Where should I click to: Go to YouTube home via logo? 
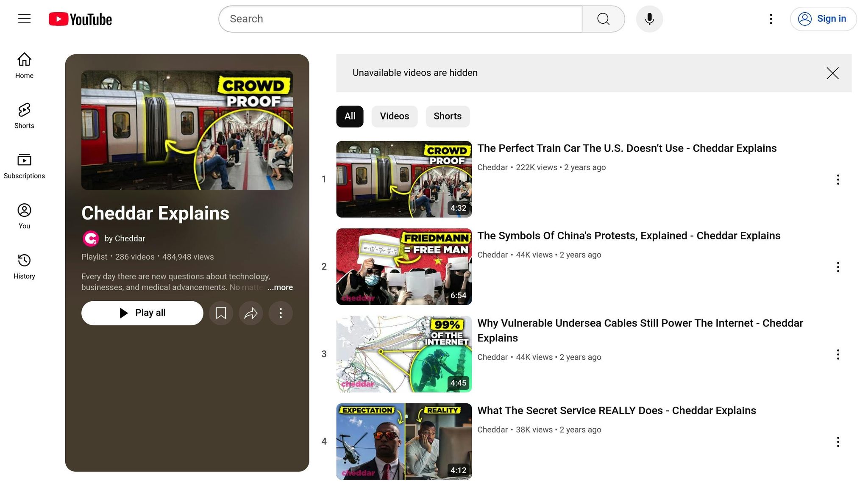[x=80, y=19]
